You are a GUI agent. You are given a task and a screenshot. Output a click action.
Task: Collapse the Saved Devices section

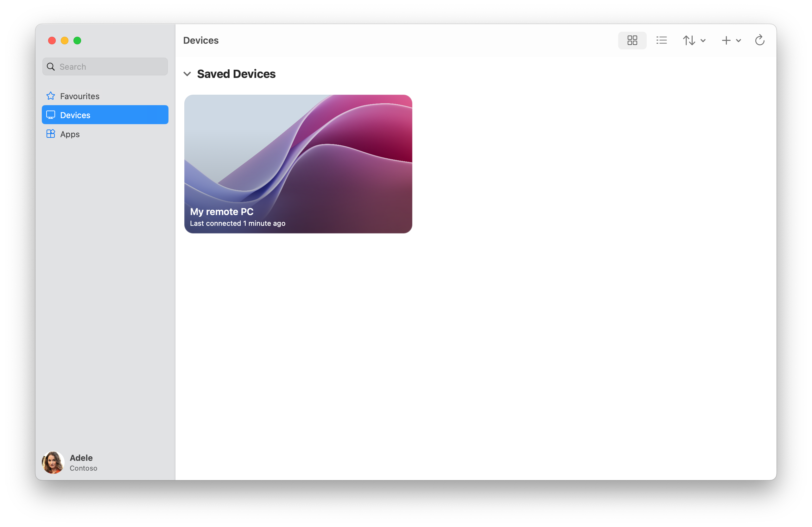point(187,74)
